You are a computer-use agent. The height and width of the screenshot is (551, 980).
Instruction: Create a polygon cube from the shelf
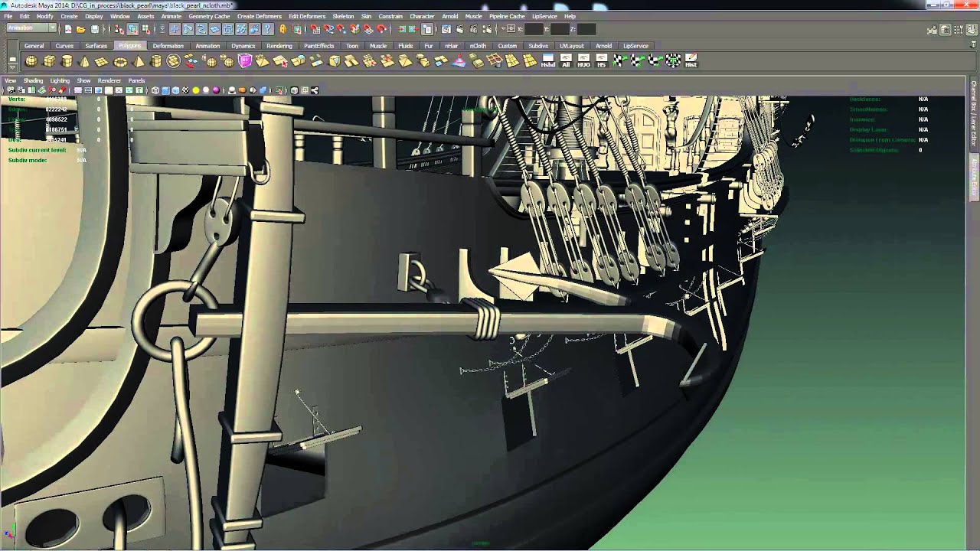[x=49, y=61]
